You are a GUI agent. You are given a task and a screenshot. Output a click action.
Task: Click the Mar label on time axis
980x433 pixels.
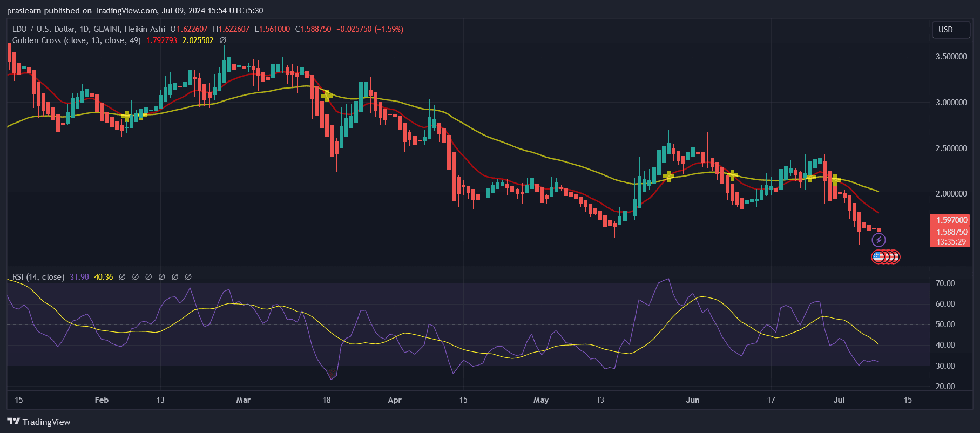click(244, 400)
